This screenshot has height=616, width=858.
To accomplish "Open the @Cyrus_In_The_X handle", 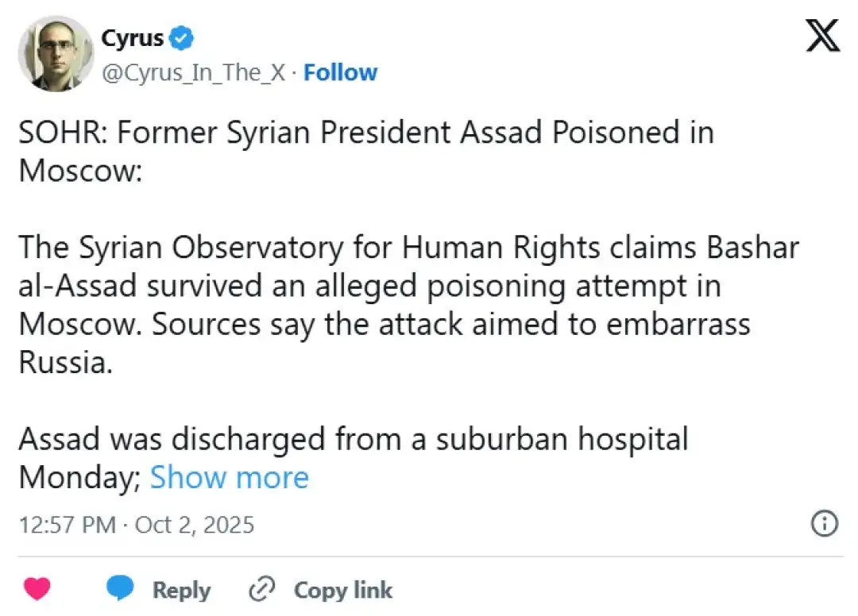I will 193,73.
